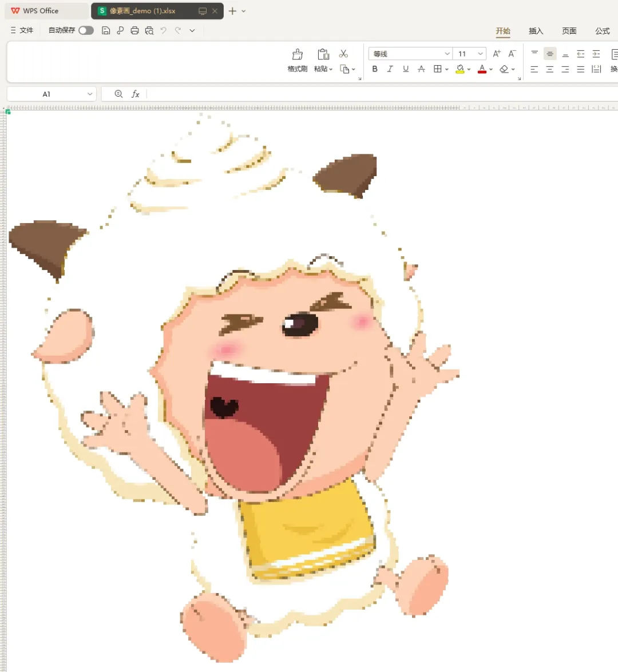The height and width of the screenshot is (672, 618).
Task: Increase font size with A+ icon
Action: [x=497, y=54]
